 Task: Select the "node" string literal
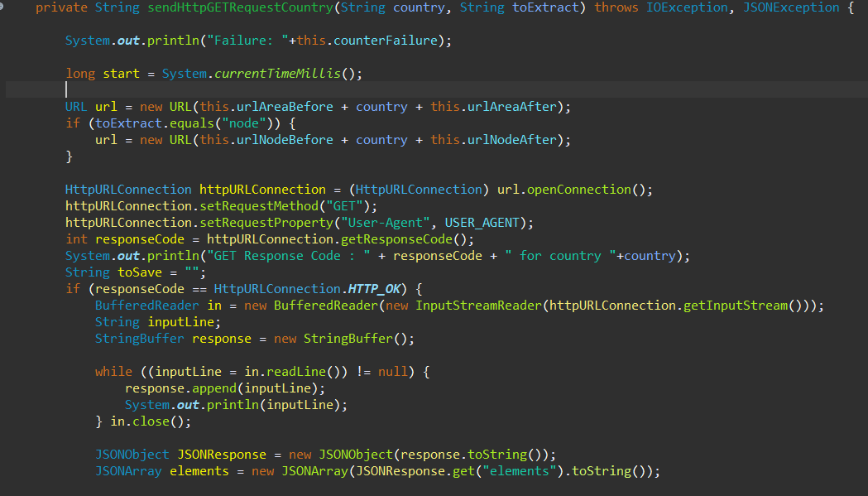[244, 123]
